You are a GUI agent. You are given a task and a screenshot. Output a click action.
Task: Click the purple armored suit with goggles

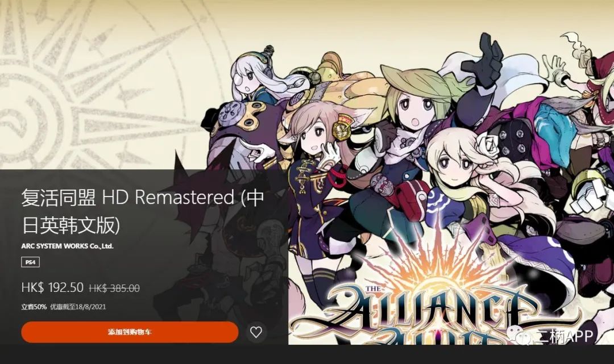coord(243,129)
